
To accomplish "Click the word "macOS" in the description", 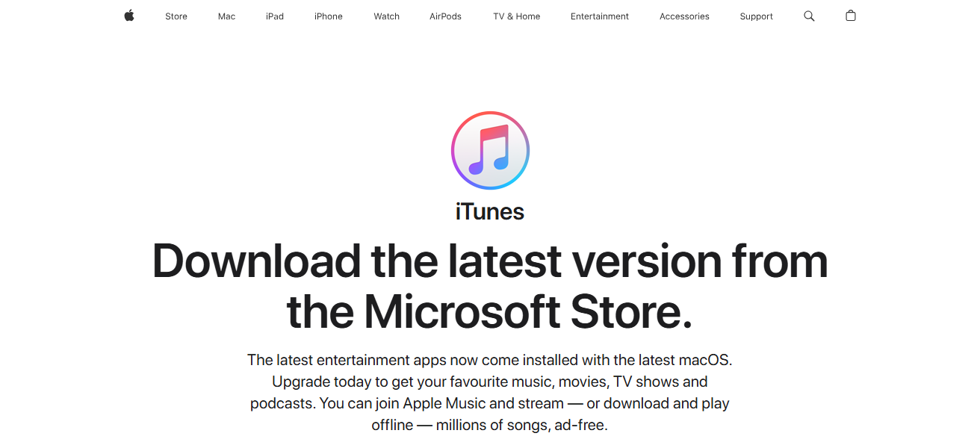I will coord(704,360).
